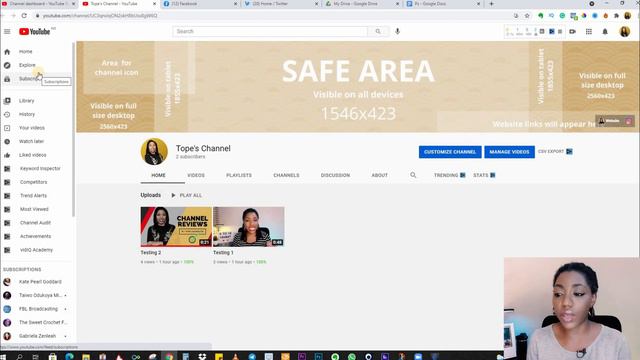Open Gabriela Zenteah subscription
The image size is (640, 360).
[37, 336]
